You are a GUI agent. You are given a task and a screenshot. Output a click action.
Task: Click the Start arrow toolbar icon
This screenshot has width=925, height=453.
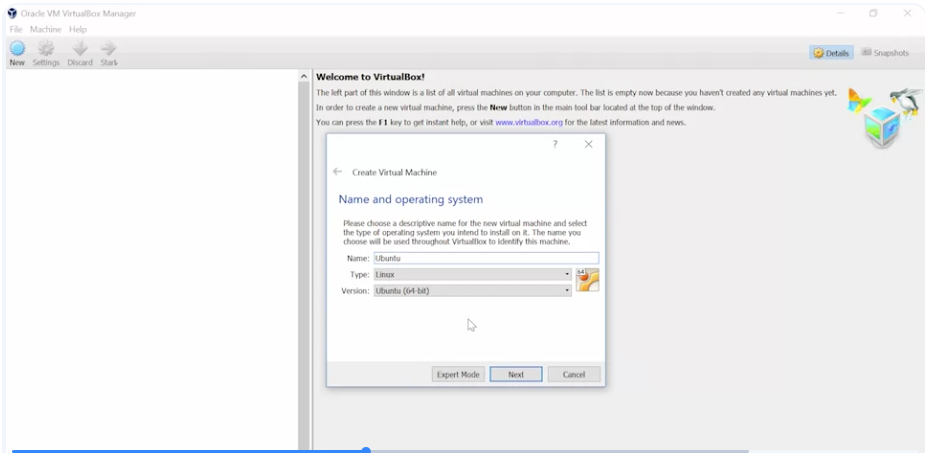(x=109, y=48)
